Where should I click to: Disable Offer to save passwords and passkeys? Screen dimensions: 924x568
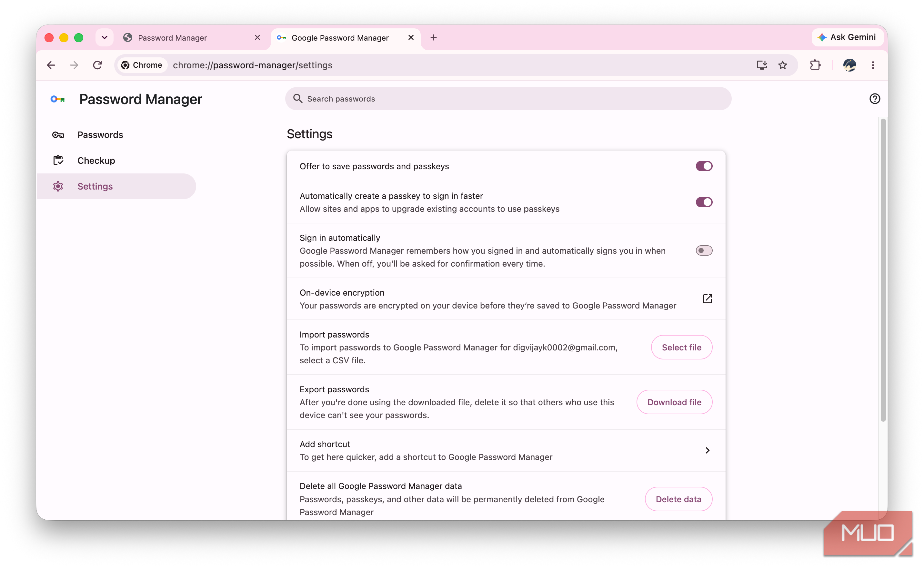click(x=704, y=166)
